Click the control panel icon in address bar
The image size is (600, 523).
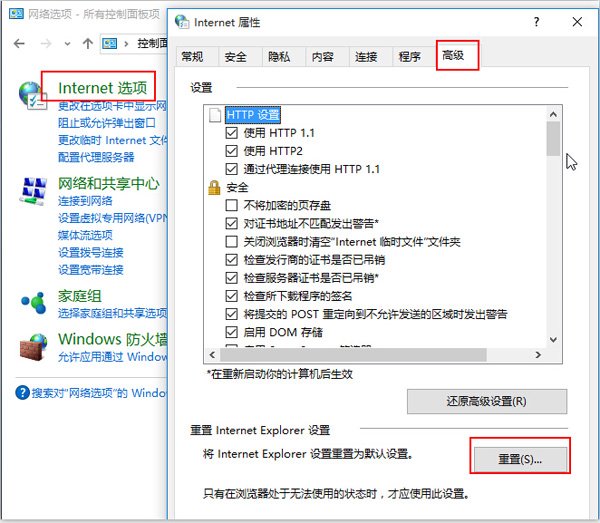[109, 44]
